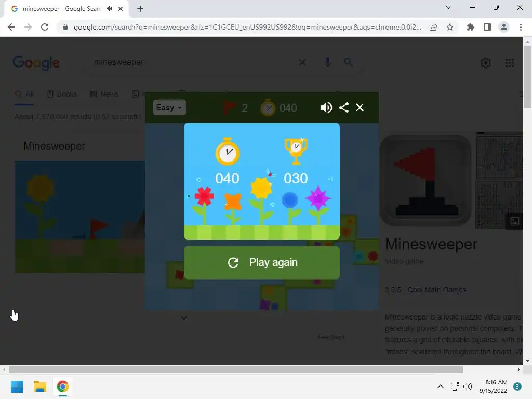This screenshot has height=399, width=532.
Task: Open Google quick settings gear
Action: point(486,63)
